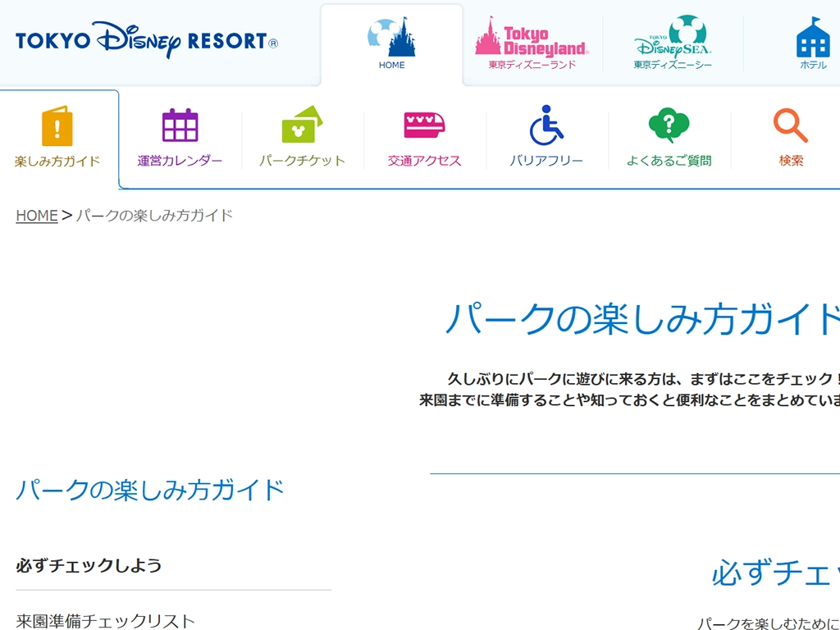Screen dimensions: 840x630
Task: Open バリアフリー menu label
Action: point(546,161)
